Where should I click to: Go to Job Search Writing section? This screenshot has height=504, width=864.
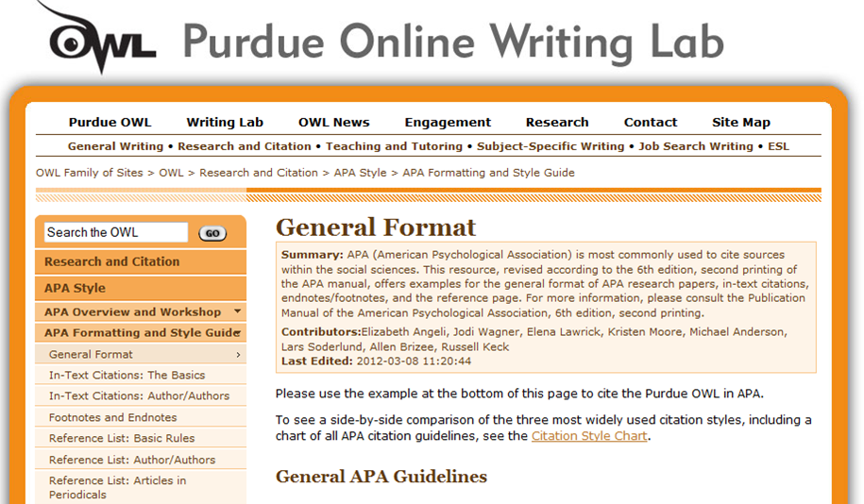[696, 146]
